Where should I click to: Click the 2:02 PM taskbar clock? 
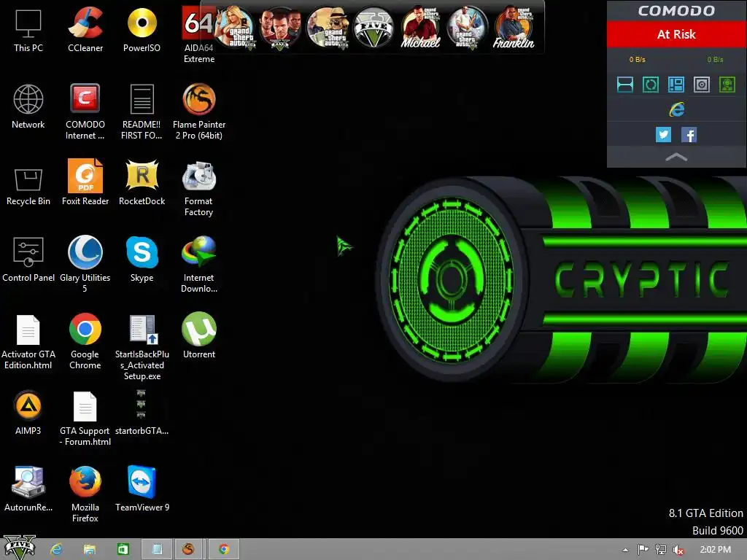coord(715,550)
